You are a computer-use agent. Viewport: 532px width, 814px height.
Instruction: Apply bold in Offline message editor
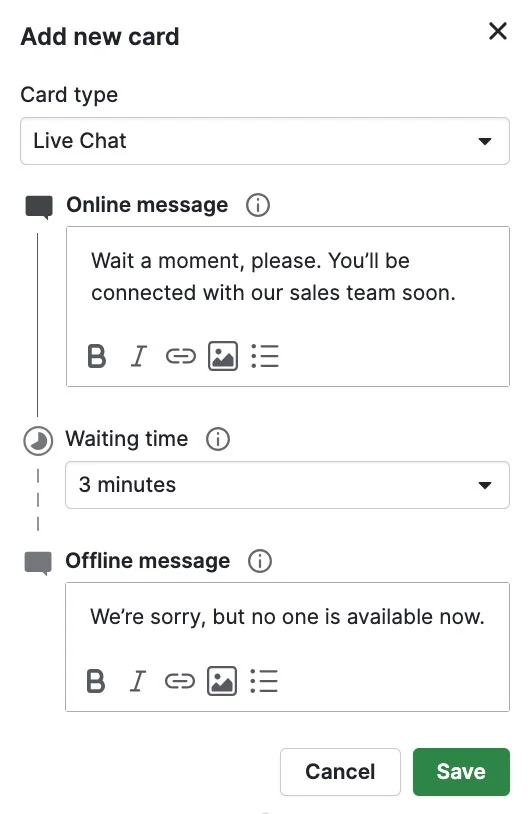(x=96, y=681)
